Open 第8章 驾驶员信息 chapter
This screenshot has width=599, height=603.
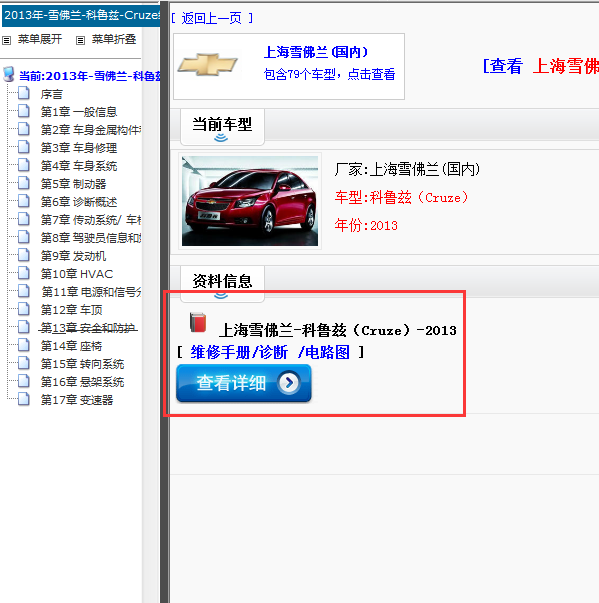(x=91, y=238)
